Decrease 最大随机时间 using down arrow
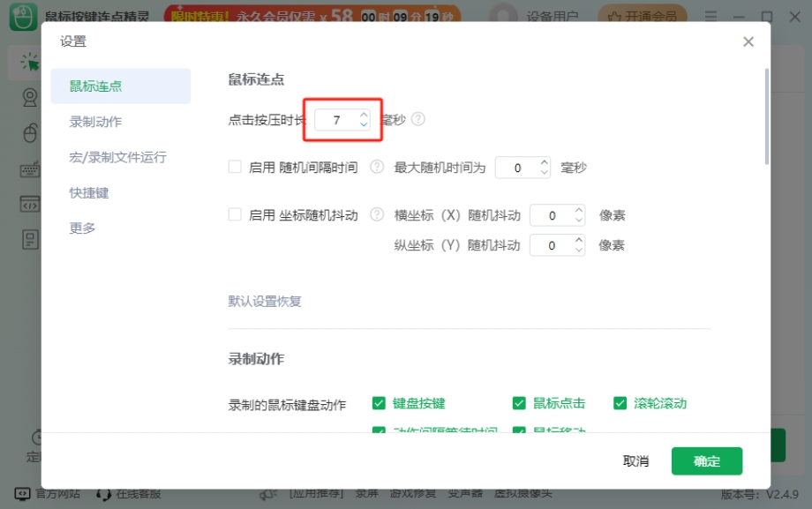The height and width of the screenshot is (509, 812). tap(544, 173)
